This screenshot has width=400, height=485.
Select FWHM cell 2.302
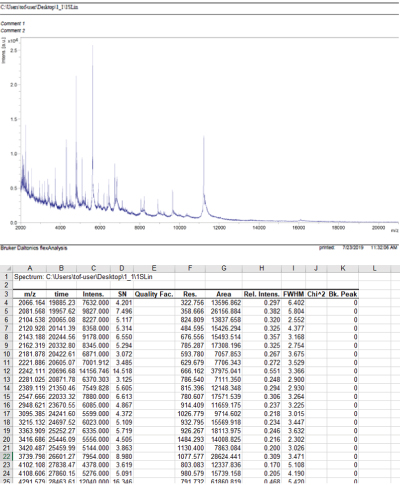pyautogui.click(x=293, y=439)
